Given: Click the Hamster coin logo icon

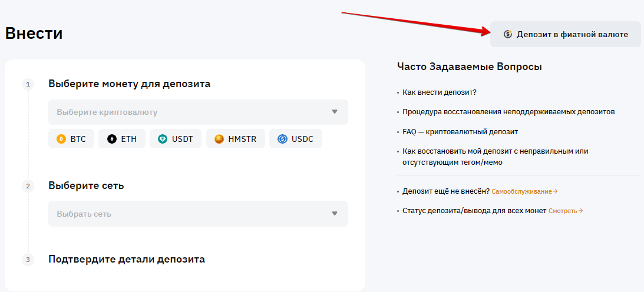Looking at the screenshot, I should (219, 139).
